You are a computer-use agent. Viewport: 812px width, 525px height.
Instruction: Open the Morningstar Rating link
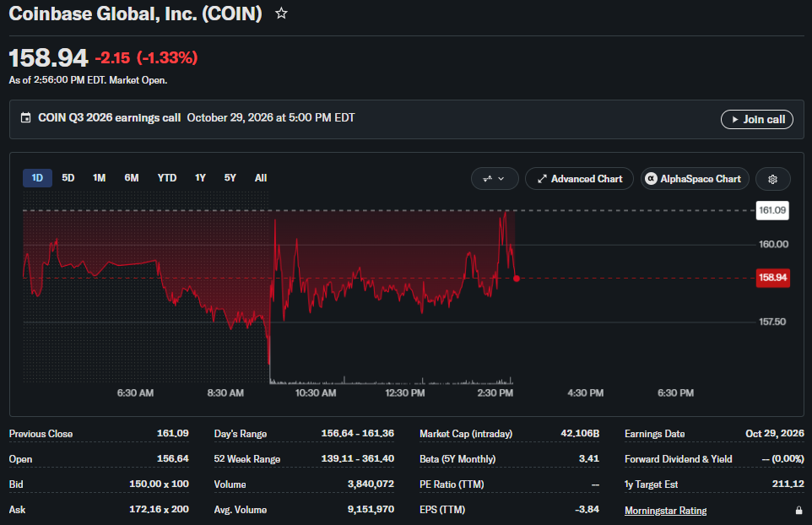pyautogui.click(x=665, y=511)
